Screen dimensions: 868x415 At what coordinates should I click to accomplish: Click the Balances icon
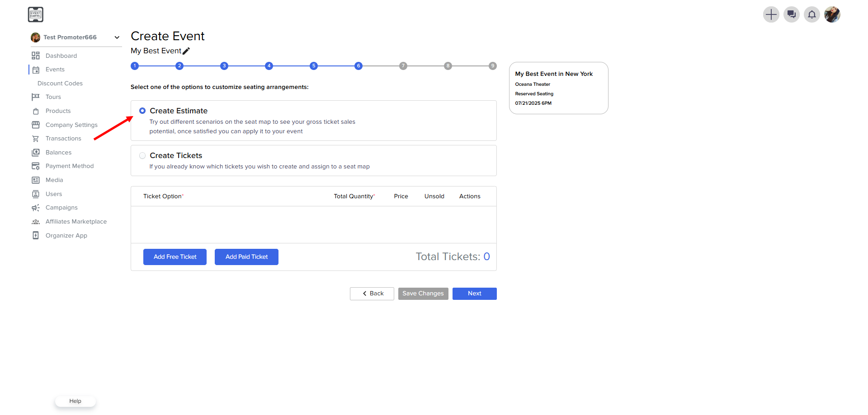coord(36,152)
